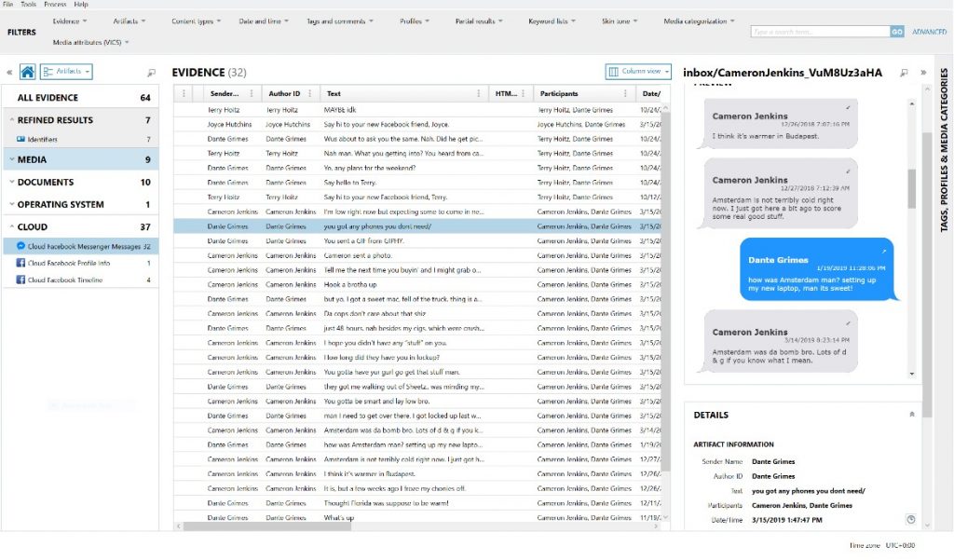Click the GO search button
The image size is (954, 560).
click(x=897, y=32)
